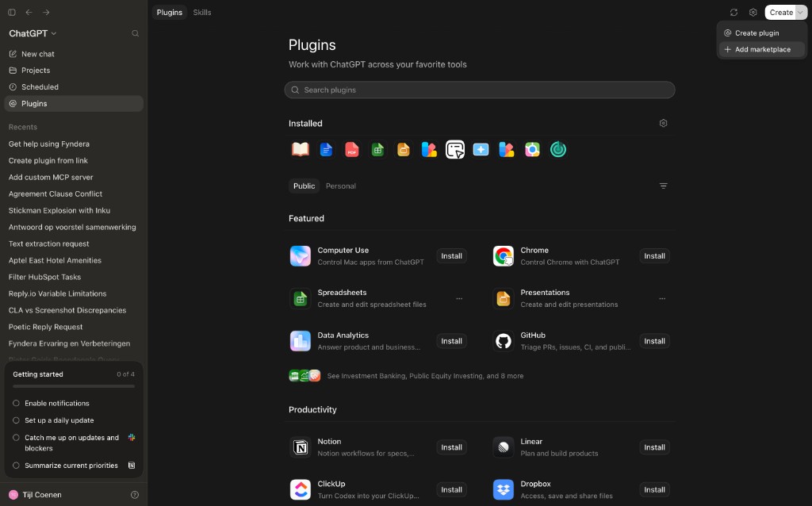Open Tijl Coenen account profile
Screen dimensions: 812x506
click(x=36, y=495)
